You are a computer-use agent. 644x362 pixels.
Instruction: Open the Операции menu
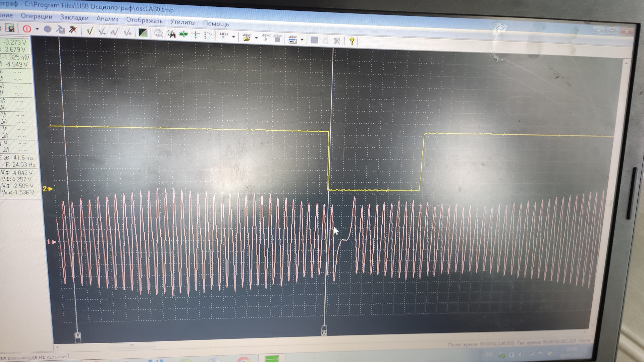[37, 16]
